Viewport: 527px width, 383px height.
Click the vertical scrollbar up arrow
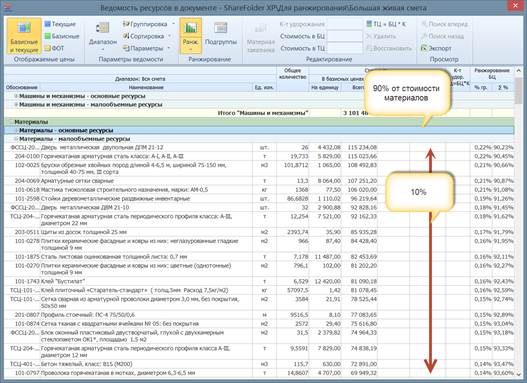[518, 70]
